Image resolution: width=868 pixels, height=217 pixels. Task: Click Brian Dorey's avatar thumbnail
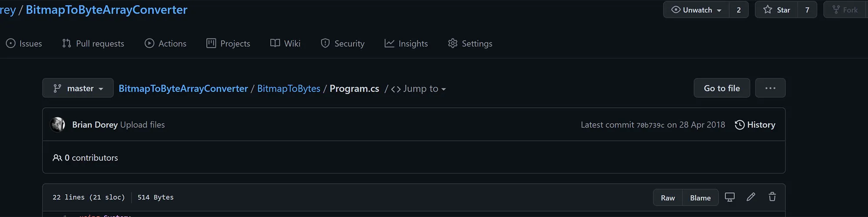pos(58,125)
